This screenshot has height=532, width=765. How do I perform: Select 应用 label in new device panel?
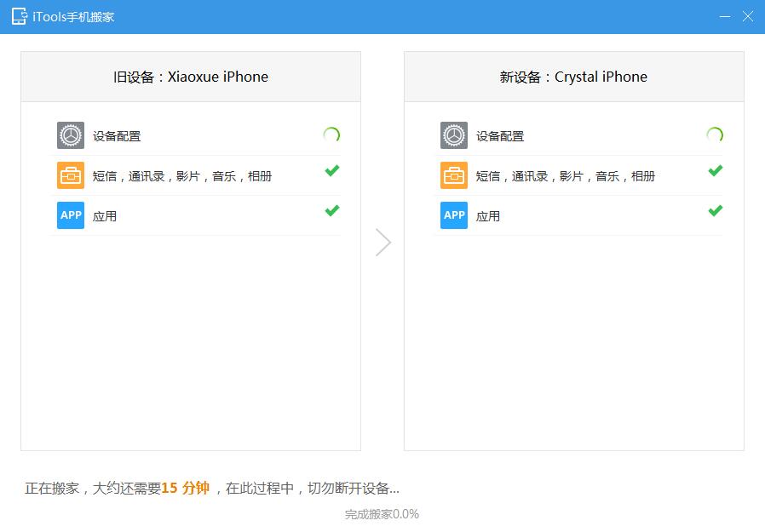point(487,216)
